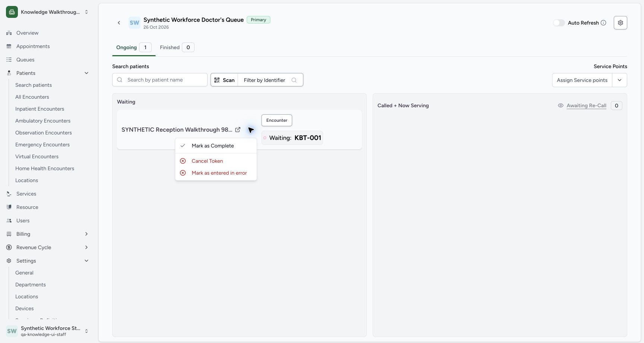Viewport: 644px width, 343px height.
Task: Click Assign Service points button
Action: coord(582,80)
